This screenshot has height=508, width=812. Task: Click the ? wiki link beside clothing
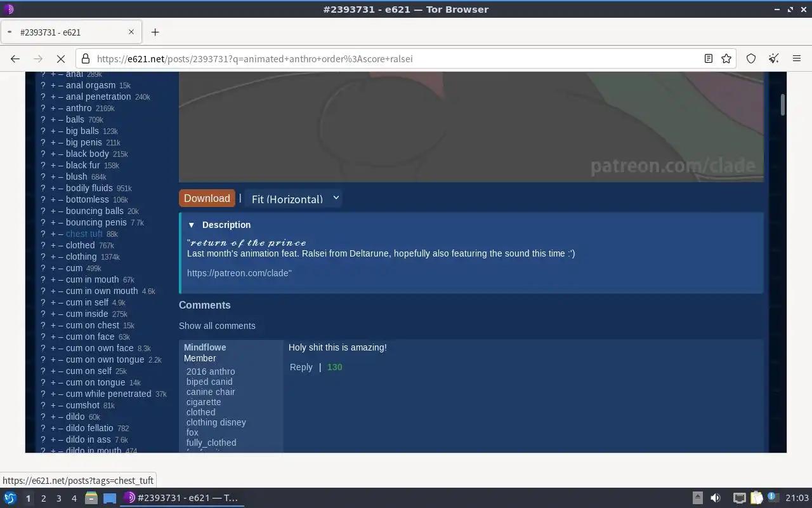tap(43, 257)
